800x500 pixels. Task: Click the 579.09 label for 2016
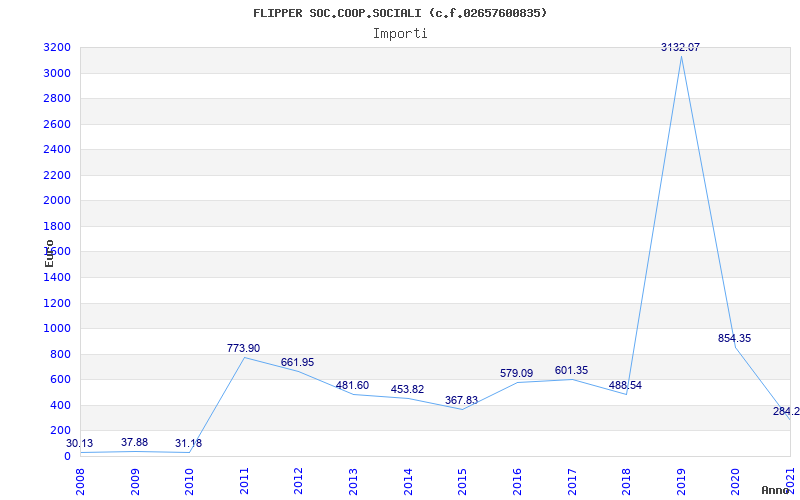coord(516,373)
